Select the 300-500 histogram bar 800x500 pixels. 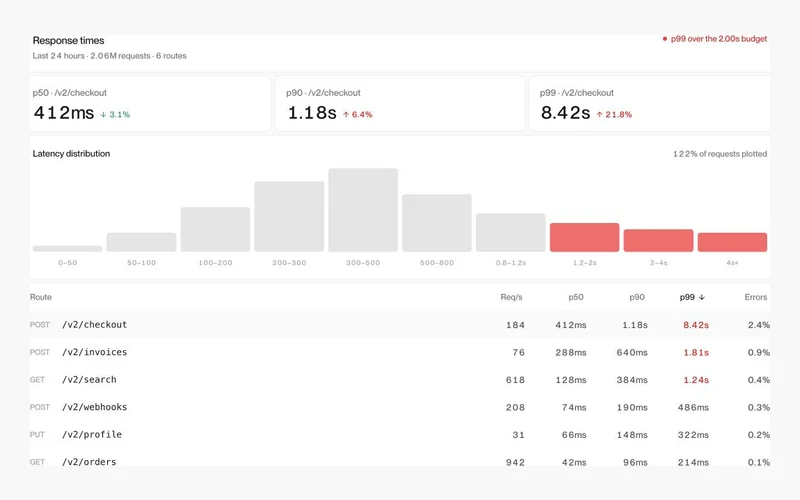[363, 210]
